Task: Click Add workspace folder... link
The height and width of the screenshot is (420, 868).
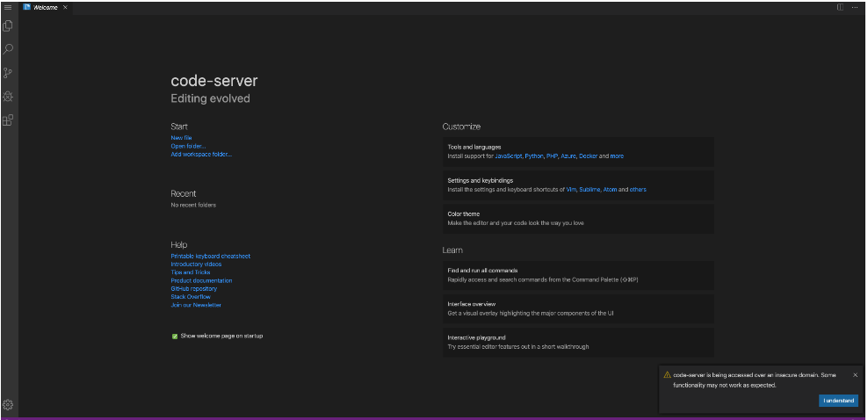Action: 201,155
